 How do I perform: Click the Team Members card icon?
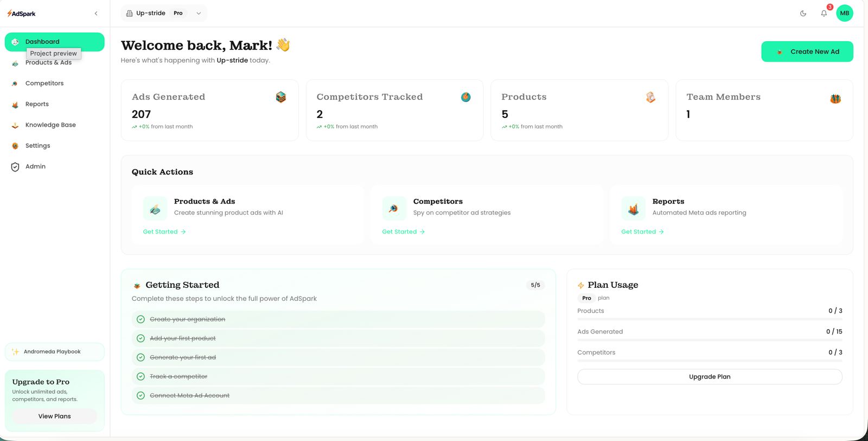coord(835,98)
